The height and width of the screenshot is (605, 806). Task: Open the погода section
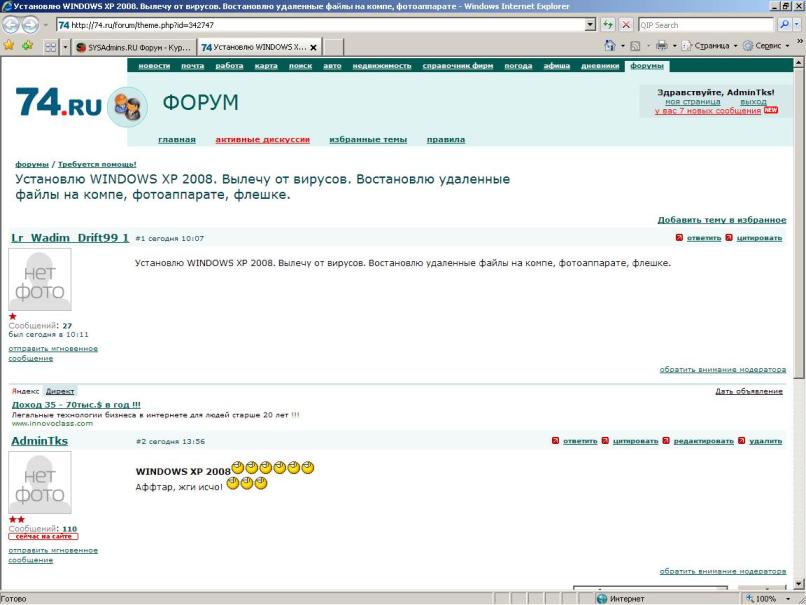(x=518, y=66)
